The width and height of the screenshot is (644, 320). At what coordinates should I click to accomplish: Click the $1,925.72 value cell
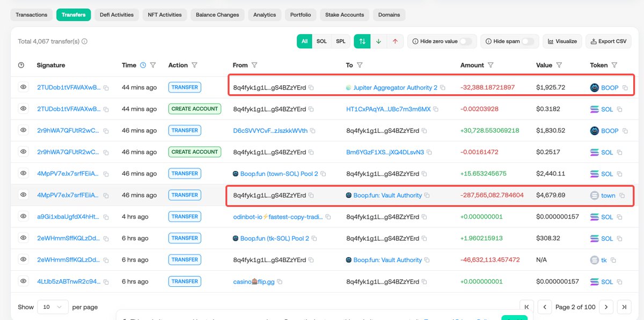point(551,87)
